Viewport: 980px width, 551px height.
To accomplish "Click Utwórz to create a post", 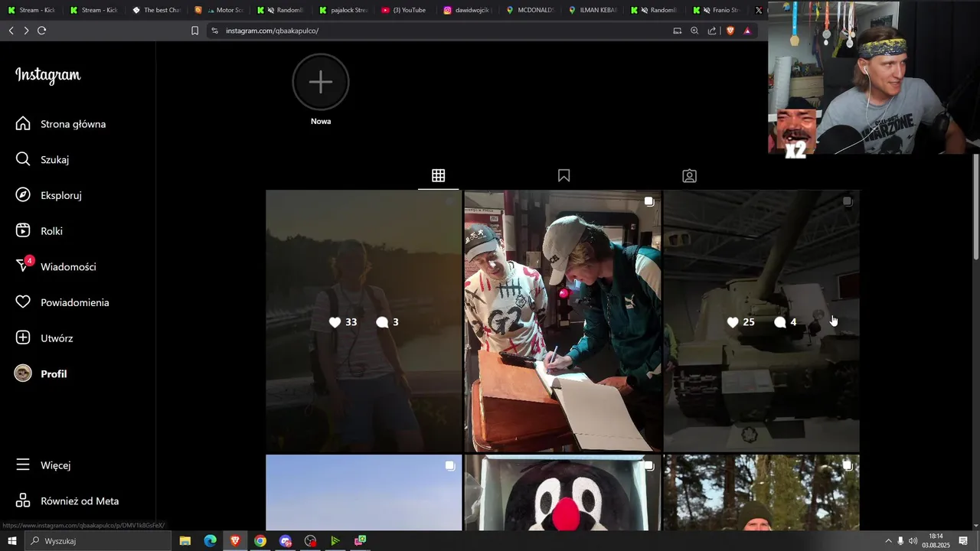I will tap(45, 338).
